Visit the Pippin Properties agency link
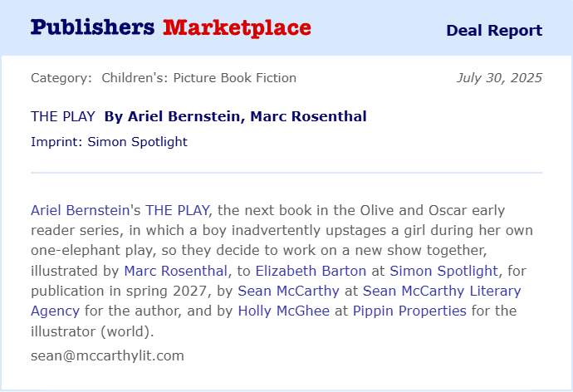The width and height of the screenshot is (573, 392). [409, 311]
